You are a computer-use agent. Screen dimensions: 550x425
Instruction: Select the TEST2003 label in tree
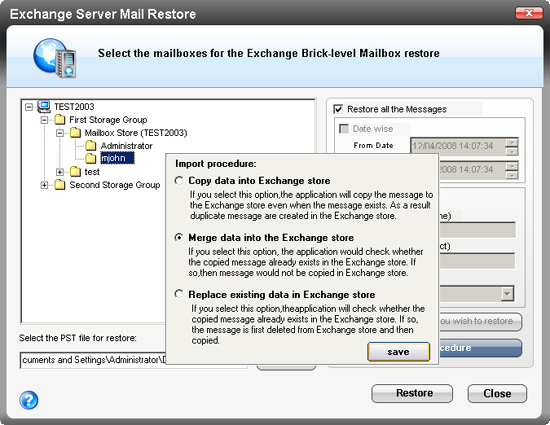pos(74,107)
